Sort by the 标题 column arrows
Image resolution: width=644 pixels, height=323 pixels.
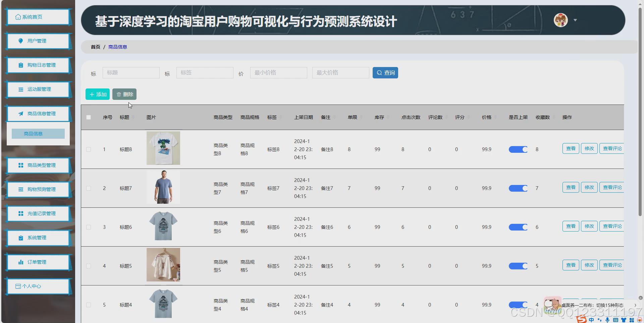click(x=133, y=117)
